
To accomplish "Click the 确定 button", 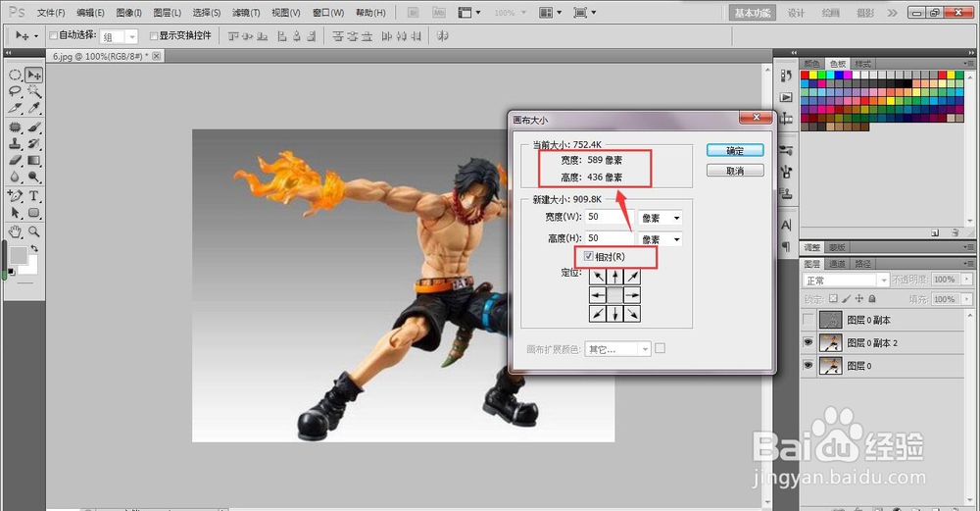I will 735,151.
